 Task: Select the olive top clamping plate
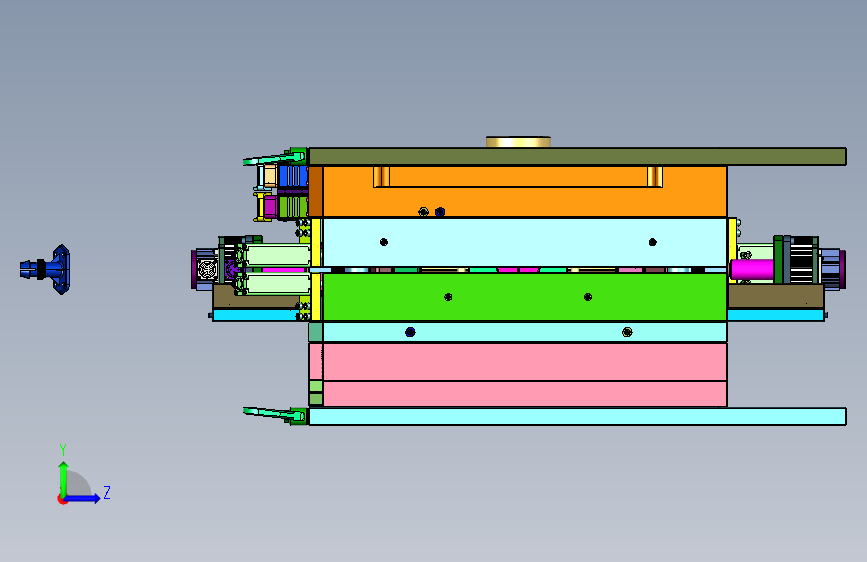[577, 157]
